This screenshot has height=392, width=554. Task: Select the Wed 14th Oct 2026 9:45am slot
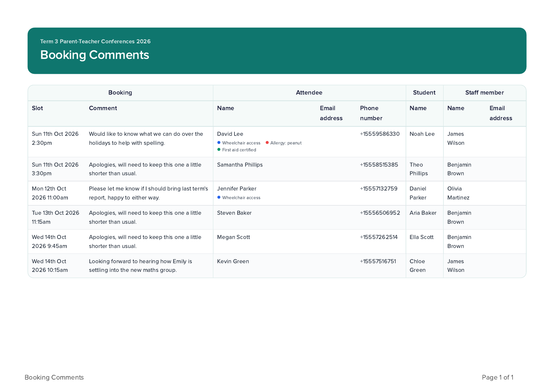[50, 242]
